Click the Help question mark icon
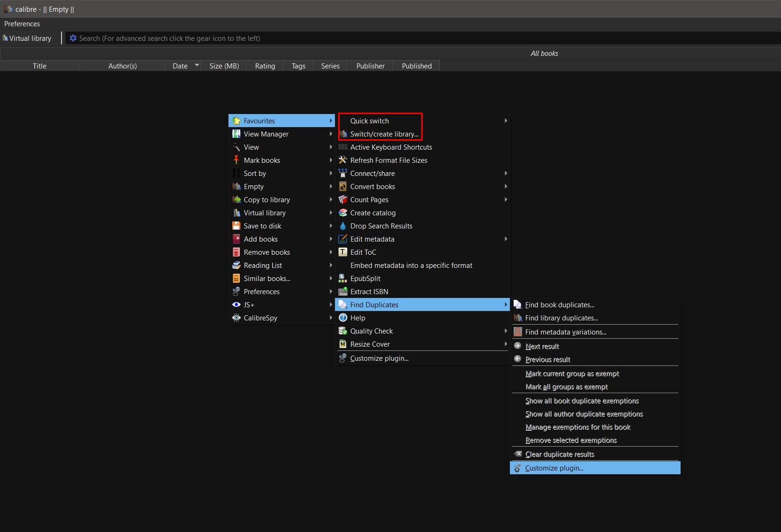The width and height of the screenshot is (781, 532). [343, 318]
